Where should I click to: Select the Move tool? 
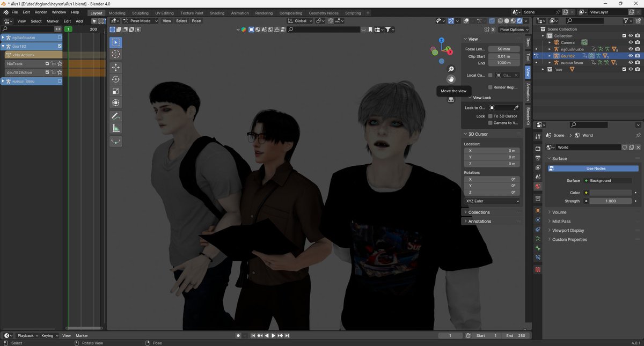click(x=115, y=68)
